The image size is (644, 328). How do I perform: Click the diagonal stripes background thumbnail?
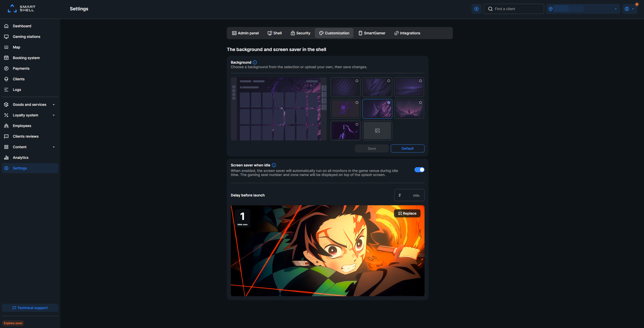[x=345, y=87]
